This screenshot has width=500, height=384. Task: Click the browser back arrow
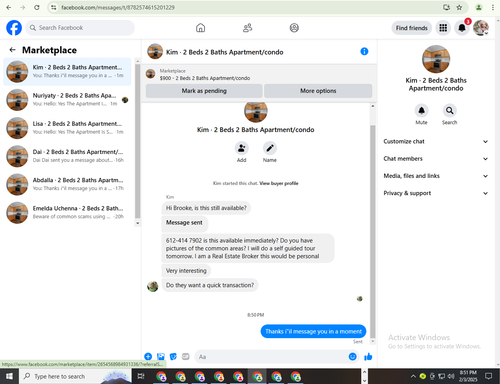pyautogui.click(x=9, y=7)
